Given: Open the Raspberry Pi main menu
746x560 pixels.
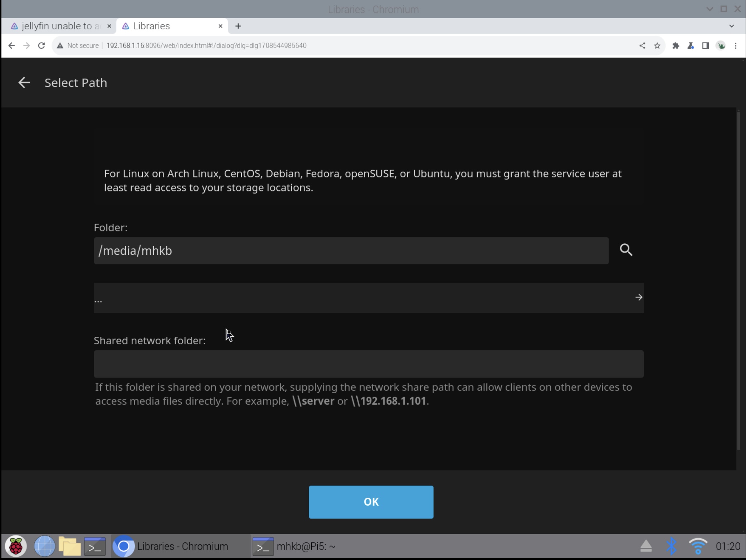Looking at the screenshot, I should coord(16,546).
